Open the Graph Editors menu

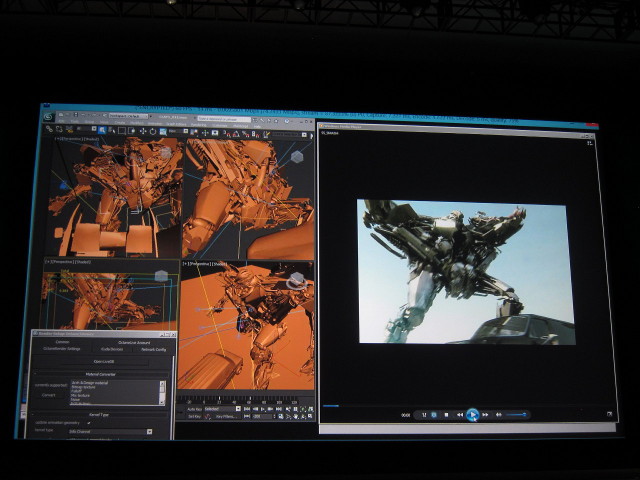[x=176, y=124]
